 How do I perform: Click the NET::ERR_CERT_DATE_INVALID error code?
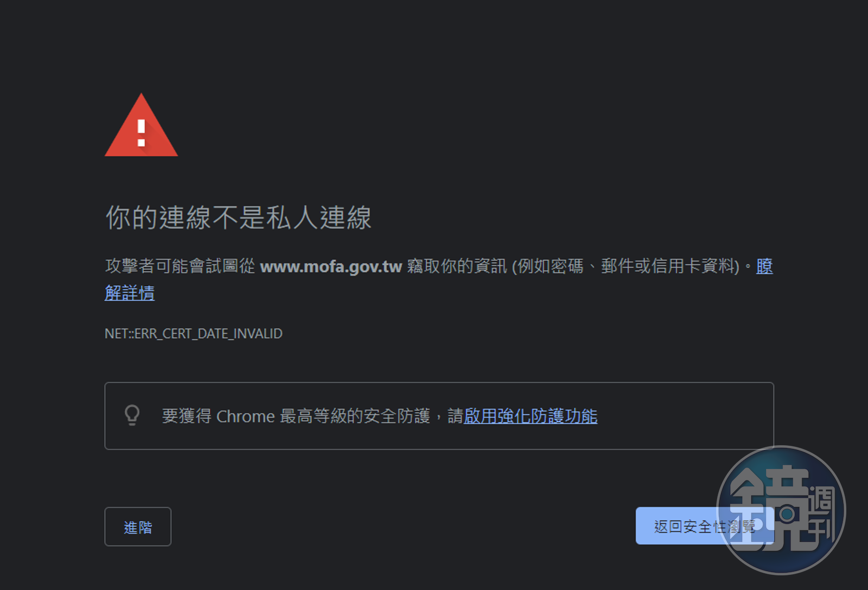tap(194, 334)
